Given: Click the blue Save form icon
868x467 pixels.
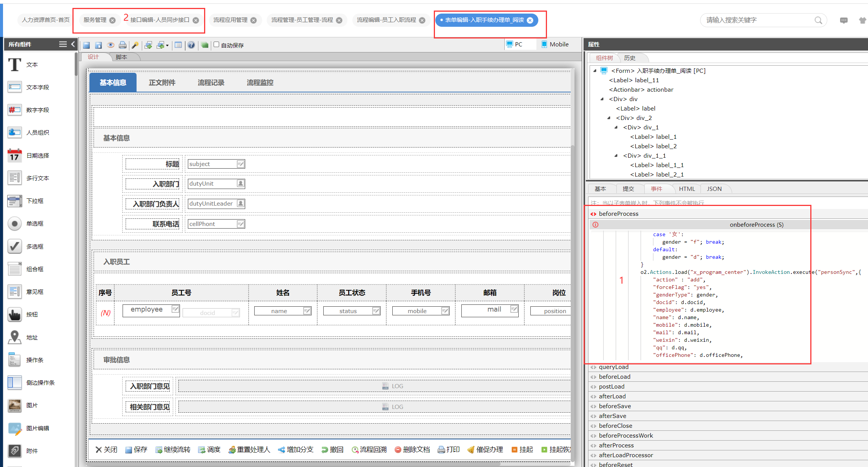Looking at the screenshot, I should 86,45.
